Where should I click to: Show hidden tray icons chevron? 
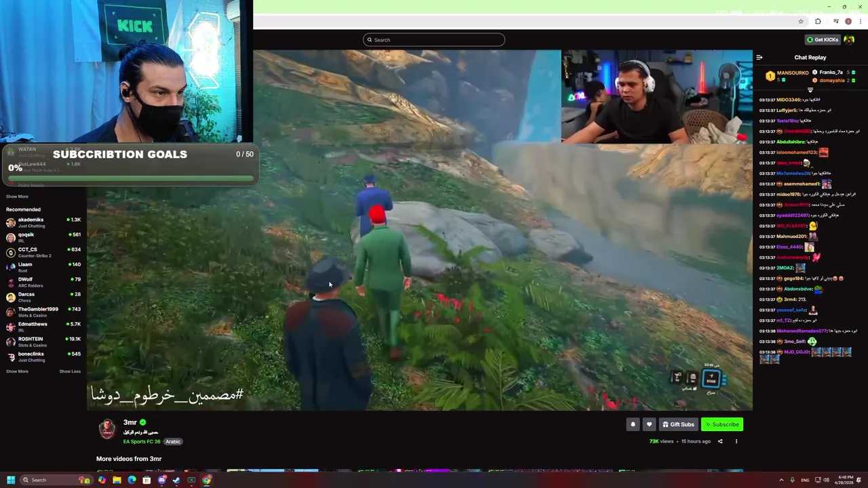pyautogui.click(x=781, y=480)
